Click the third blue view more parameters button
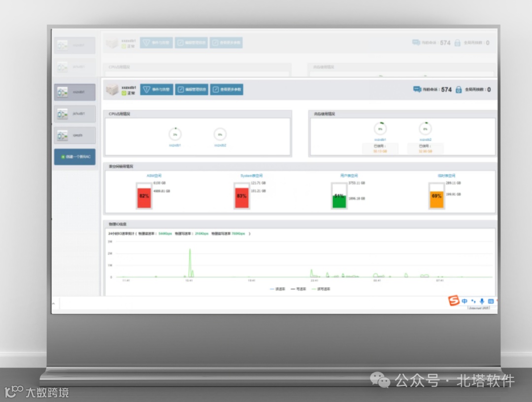This screenshot has height=402, width=532. 227,90
